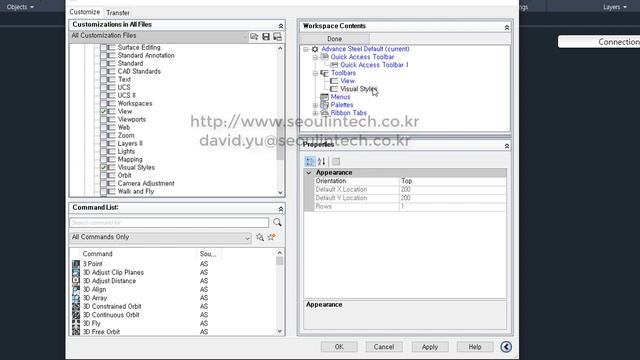This screenshot has height=360, width=640.
Task: Click the alphabetical sort properties icon
Action: [x=322, y=161]
